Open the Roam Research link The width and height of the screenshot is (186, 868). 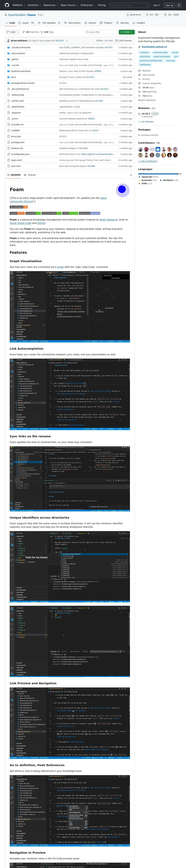click(x=109, y=220)
